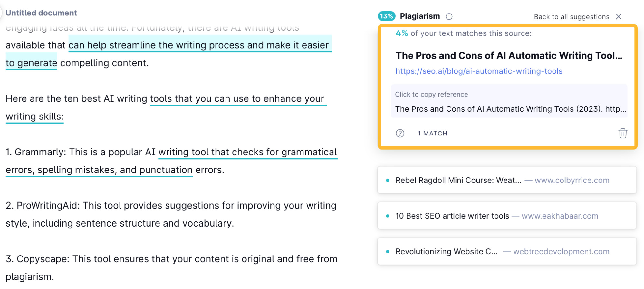Image resolution: width=644 pixels, height=289 pixels.
Task: Open the info tooltip next to Plagiarism
Action: coord(449,16)
